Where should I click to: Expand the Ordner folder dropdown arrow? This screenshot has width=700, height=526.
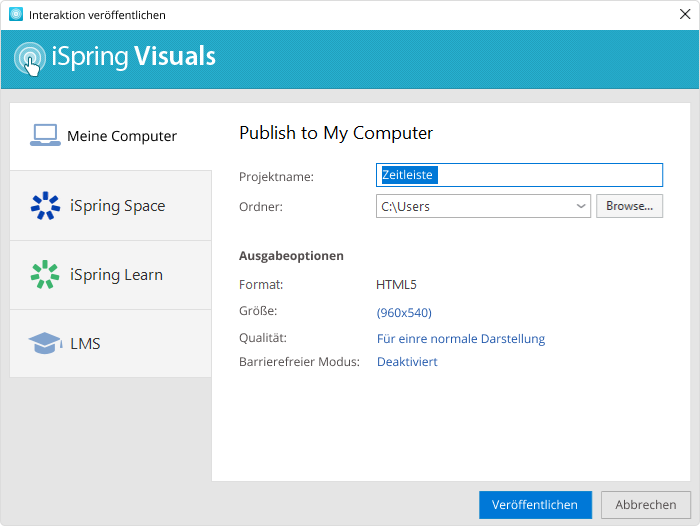(x=580, y=206)
